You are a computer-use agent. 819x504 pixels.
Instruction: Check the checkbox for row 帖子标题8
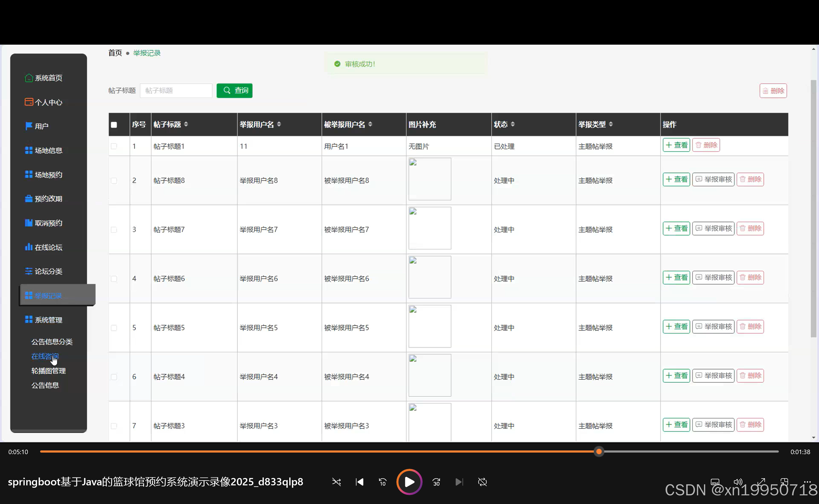pyautogui.click(x=114, y=181)
